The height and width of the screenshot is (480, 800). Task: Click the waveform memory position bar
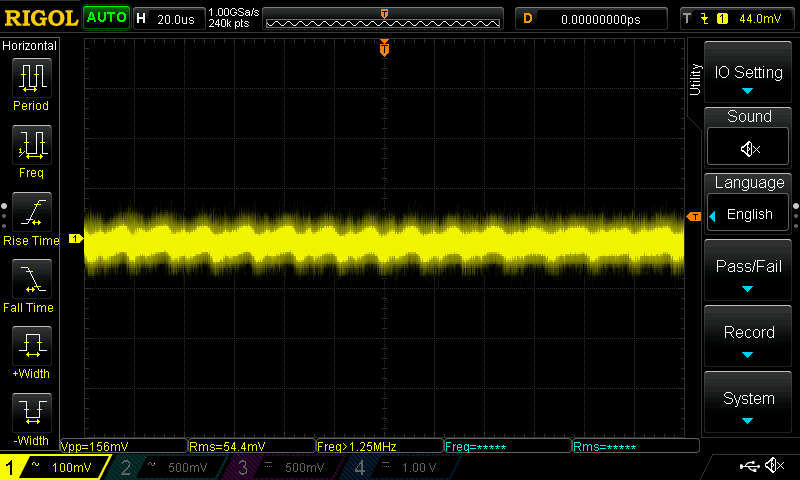pos(384,19)
